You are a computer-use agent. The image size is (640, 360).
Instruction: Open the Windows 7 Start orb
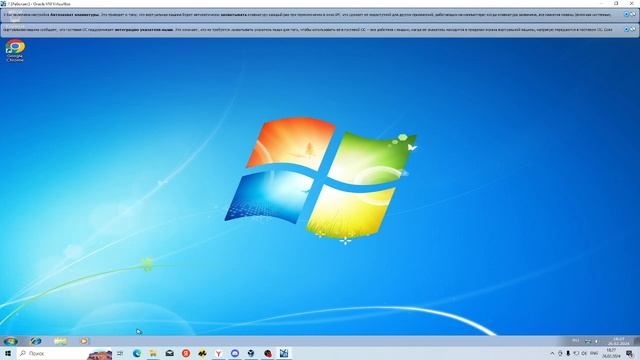click(10, 341)
